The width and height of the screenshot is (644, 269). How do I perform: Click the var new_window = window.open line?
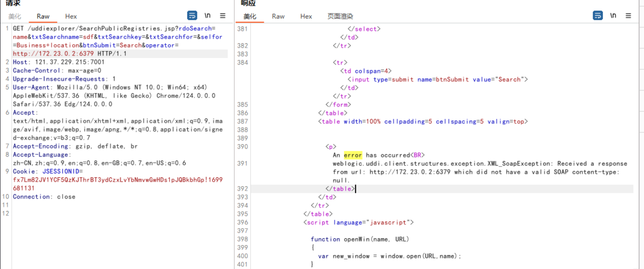coord(390,256)
